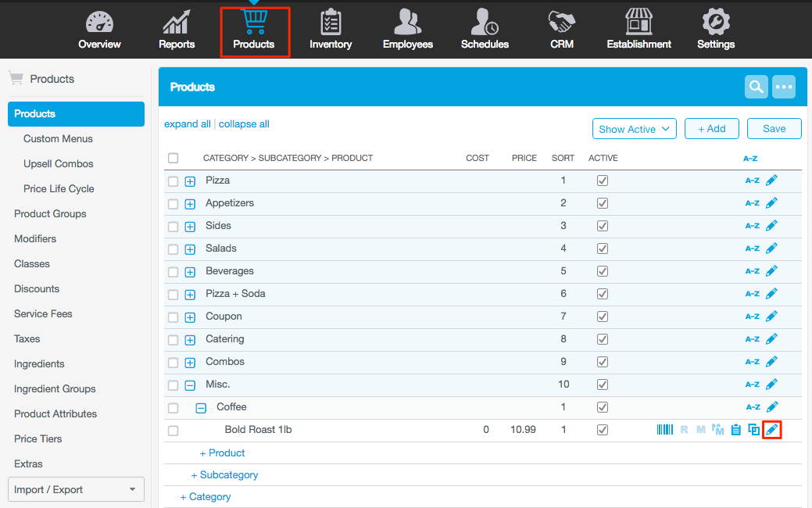Open the three-dots more options button
The height and width of the screenshot is (508, 812).
tap(783, 87)
